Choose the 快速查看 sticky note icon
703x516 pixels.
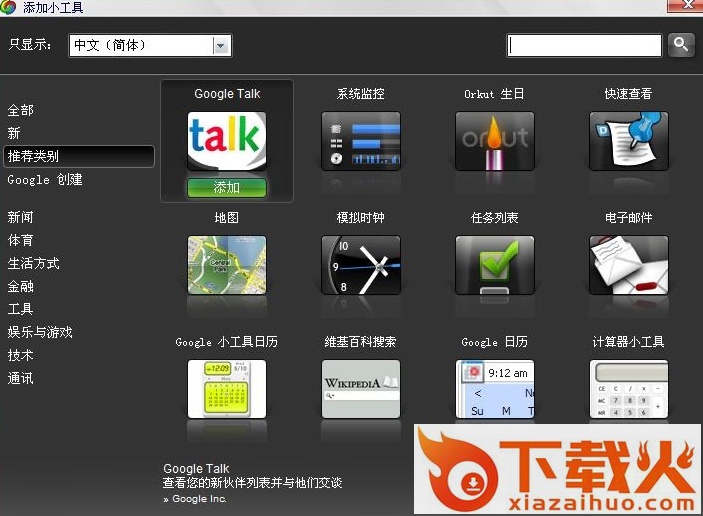[x=628, y=141]
